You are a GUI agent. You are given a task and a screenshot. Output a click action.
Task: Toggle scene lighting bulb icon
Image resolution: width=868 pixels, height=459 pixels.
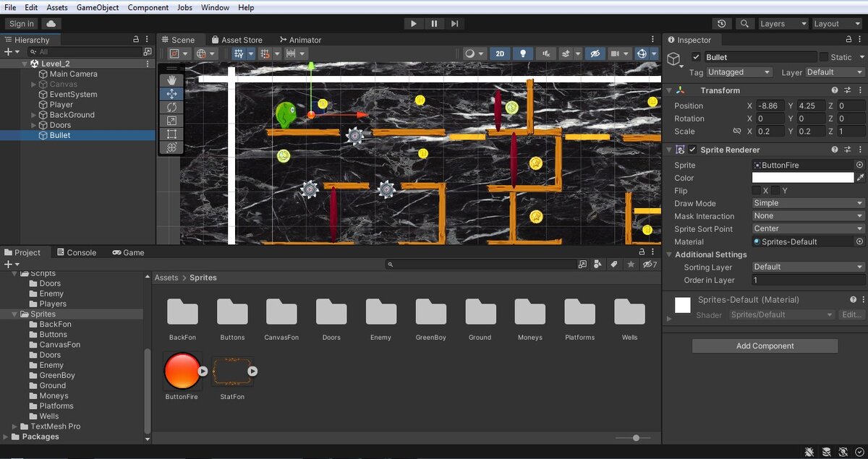coord(523,53)
